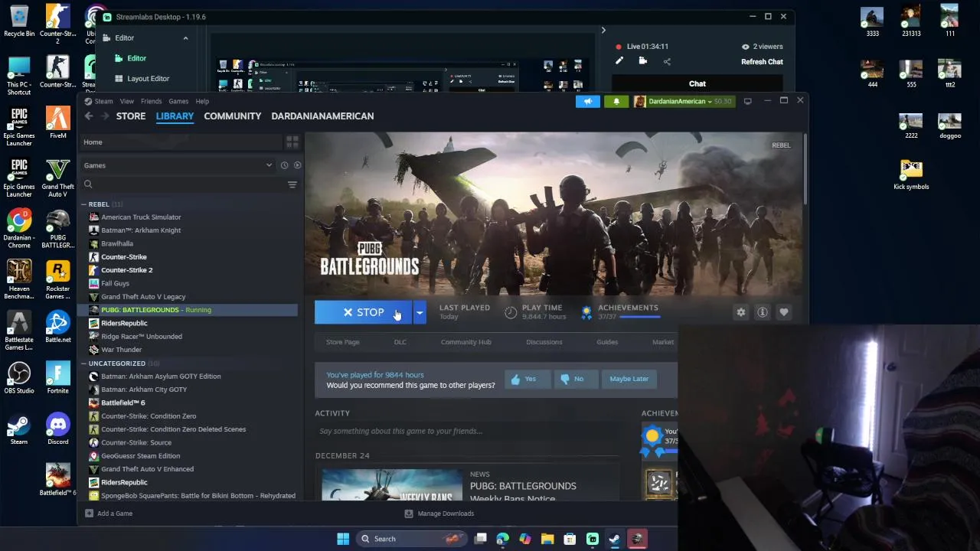Open PUBG Discussions link
Image resolution: width=980 pixels, height=551 pixels.
544,342
